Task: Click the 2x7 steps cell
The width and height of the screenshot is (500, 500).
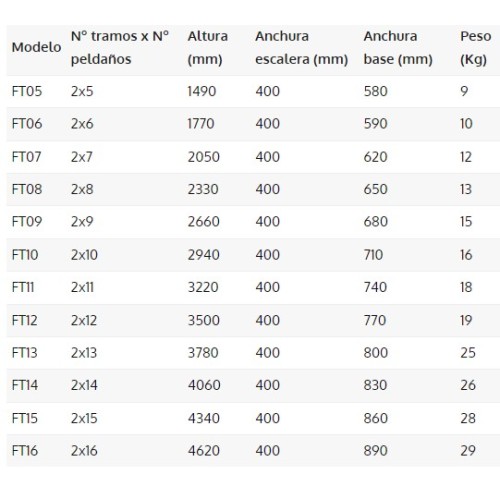Action: pyautogui.click(x=81, y=157)
